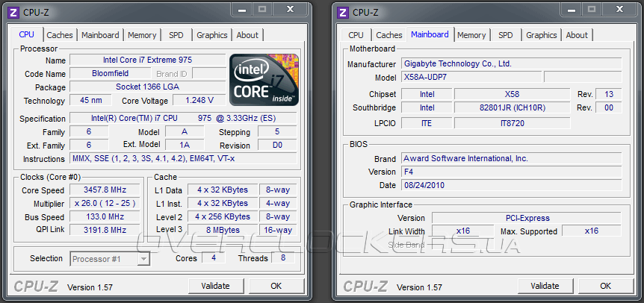
Task: Click the Threads count value 8
Action: (x=282, y=258)
